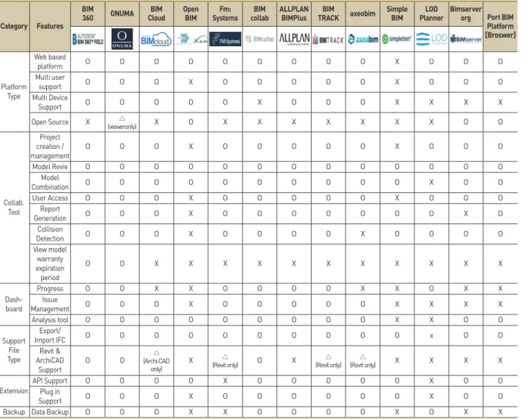524x420 pixels.
Task: Click the 'Revit & ArchiCAD Support' feature label
Action: [x=50, y=360]
